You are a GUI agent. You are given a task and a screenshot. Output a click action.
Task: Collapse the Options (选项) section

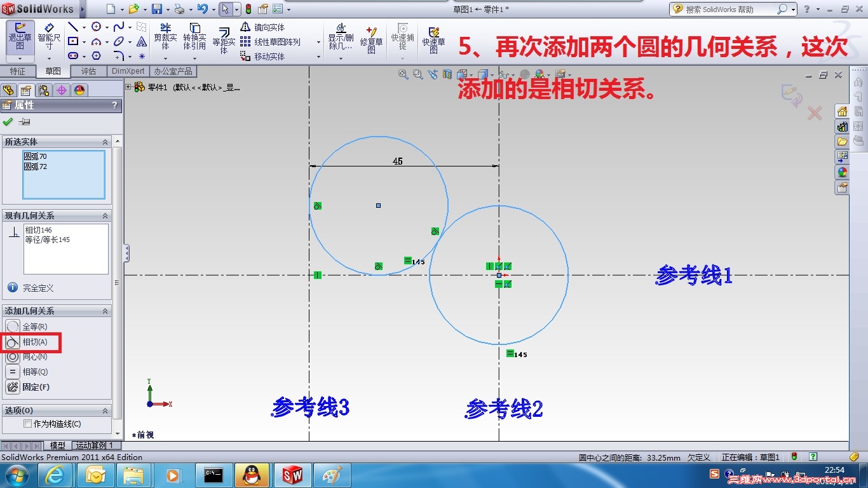105,410
